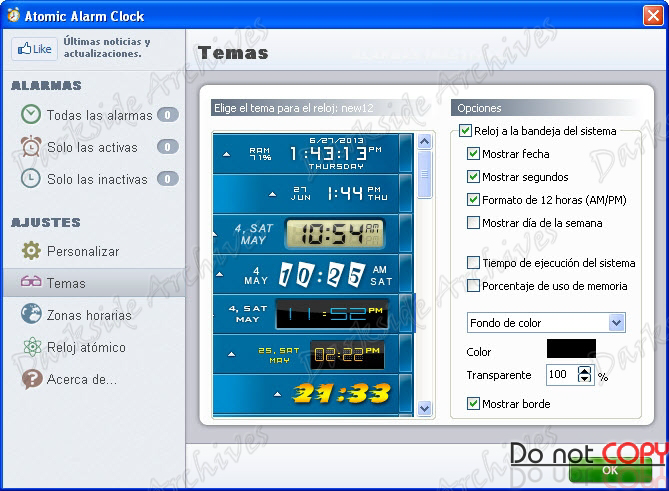
Task: Enable Porcentaje de uso de memoria
Action: 473,285
